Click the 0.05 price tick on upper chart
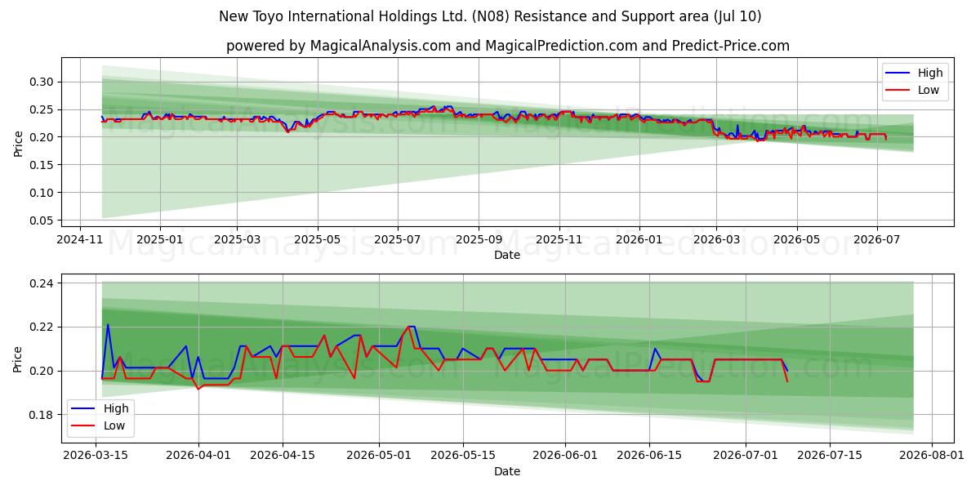The height and width of the screenshot is (490, 980). click(42, 220)
